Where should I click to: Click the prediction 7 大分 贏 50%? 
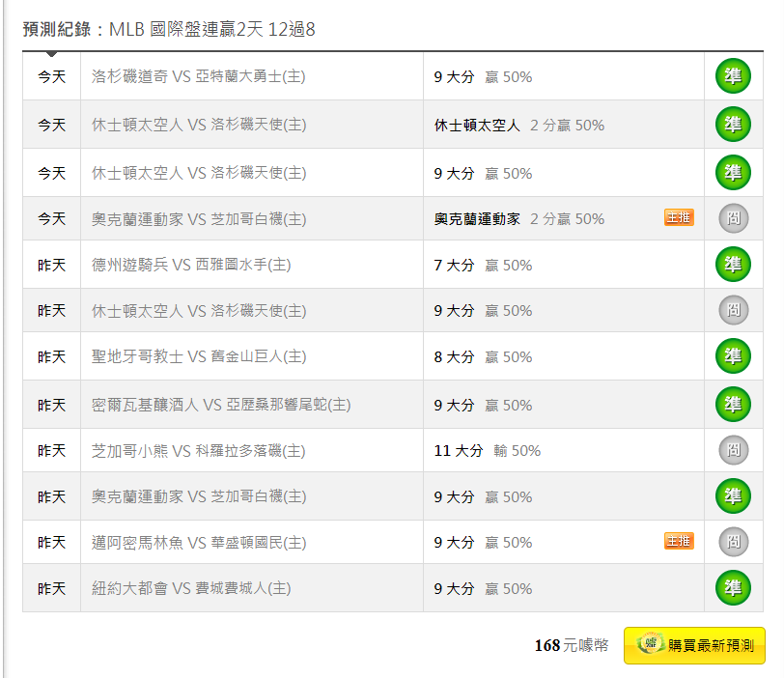click(x=483, y=265)
